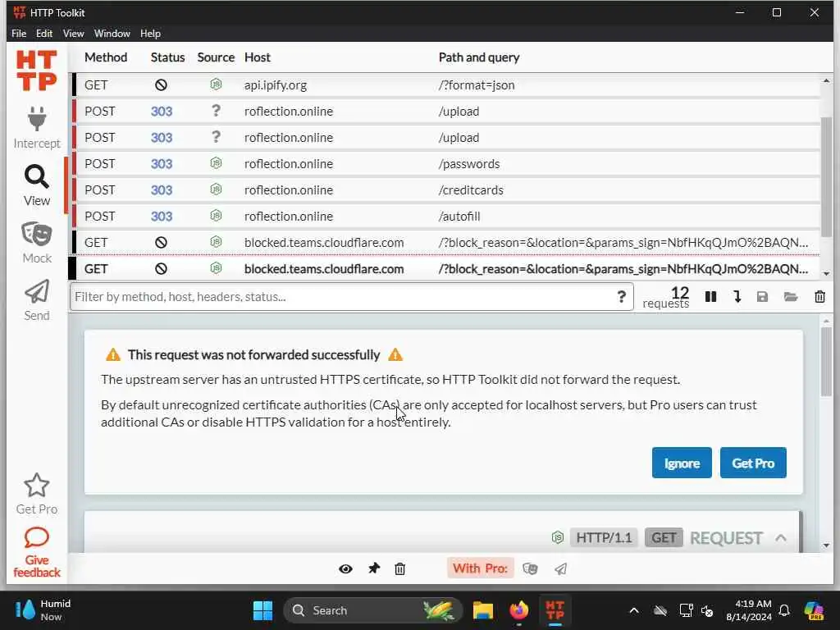Click the Status column header
840x630 pixels.
click(x=167, y=57)
